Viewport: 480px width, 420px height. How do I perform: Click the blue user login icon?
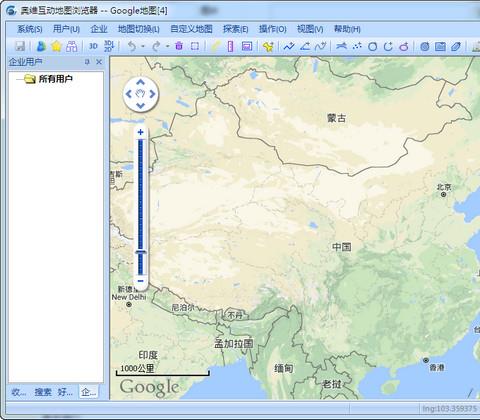click(41, 46)
